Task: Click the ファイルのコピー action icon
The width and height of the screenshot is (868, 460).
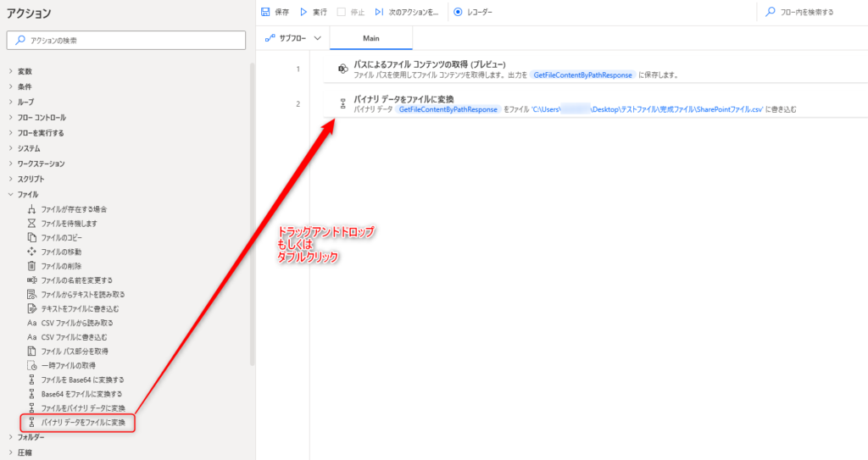Action: click(31, 236)
